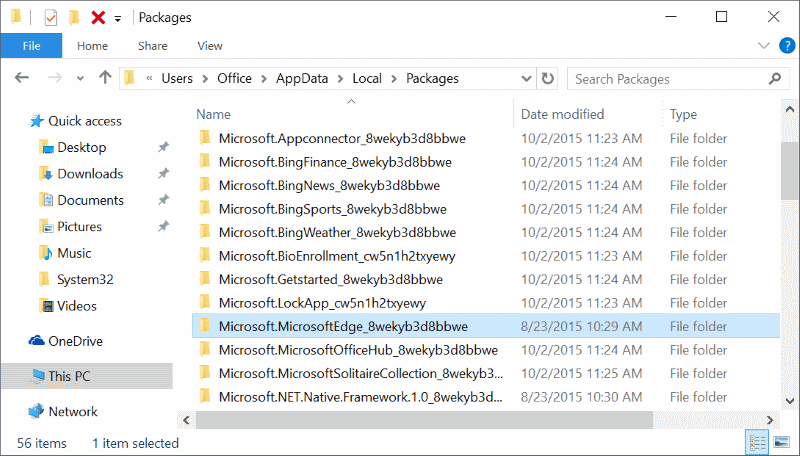
Task: Select OneDrive in the navigation pane
Action: (75, 341)
